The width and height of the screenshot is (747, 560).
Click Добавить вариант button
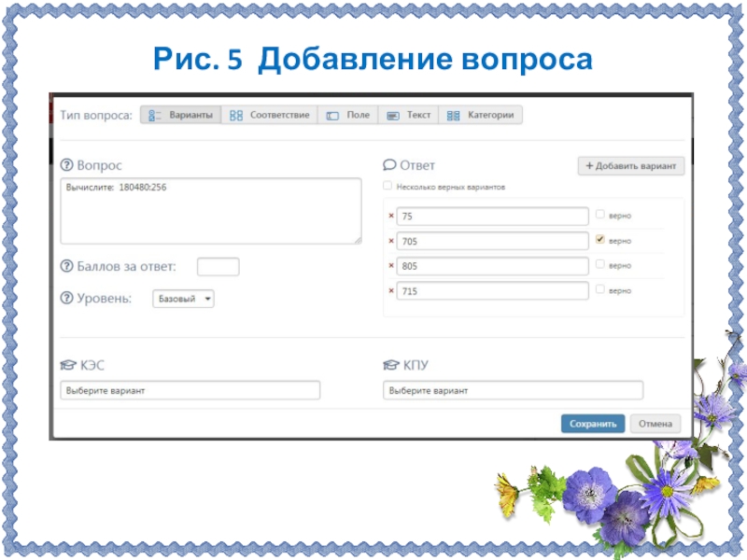point(631,166)
